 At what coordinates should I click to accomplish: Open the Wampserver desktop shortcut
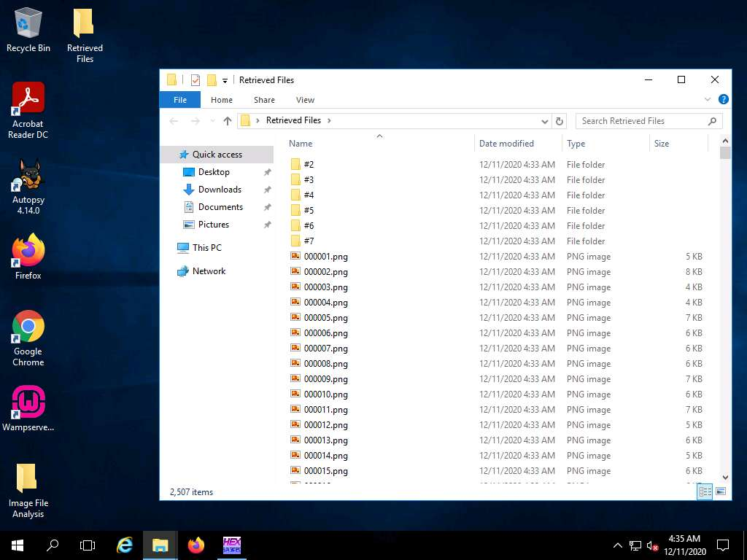pyautogui.click(x=28, y=408)
